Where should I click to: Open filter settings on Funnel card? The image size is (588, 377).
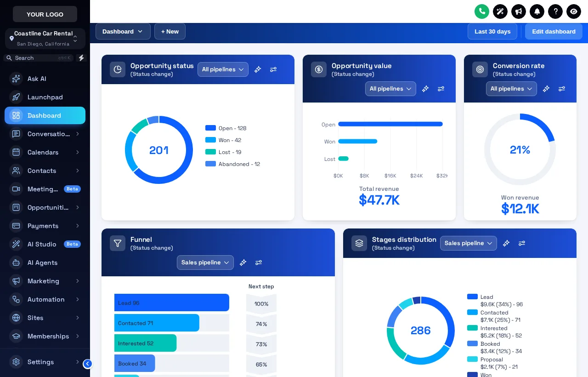[x=259, y=263]
